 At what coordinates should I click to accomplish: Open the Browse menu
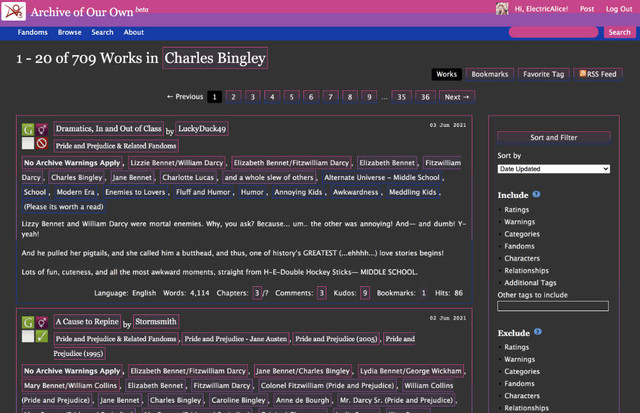(x=69, y=32)
